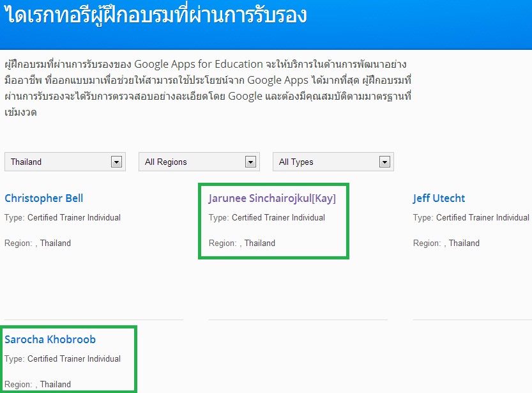Click the Region line under Jeff Utecht
The height and width of the screenshot is (393, 532).
click(446, 243)
